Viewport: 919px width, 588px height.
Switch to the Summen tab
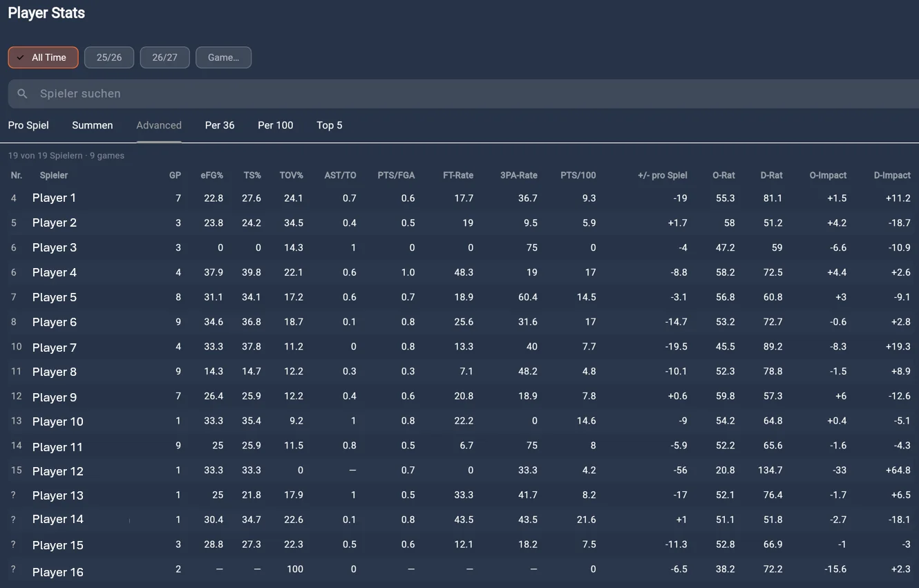[93, 125]
